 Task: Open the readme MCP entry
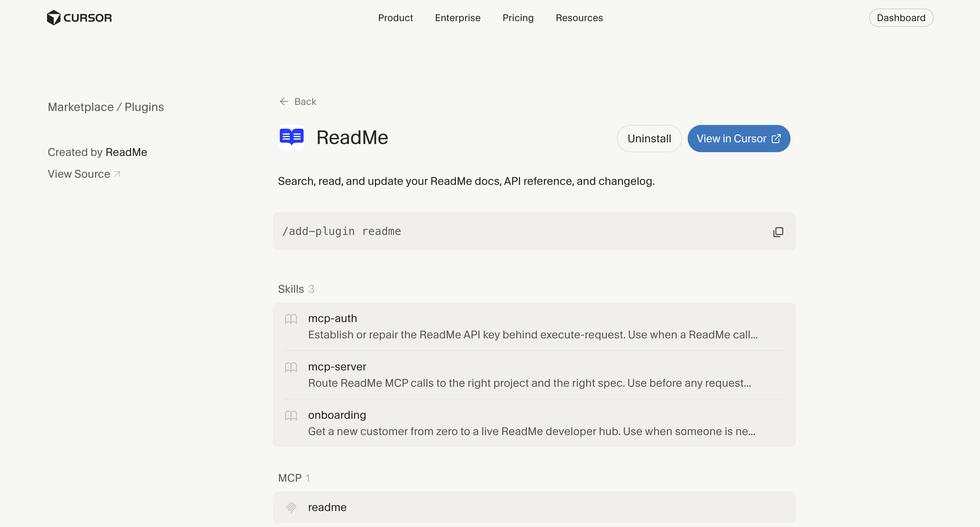(534, 507)
